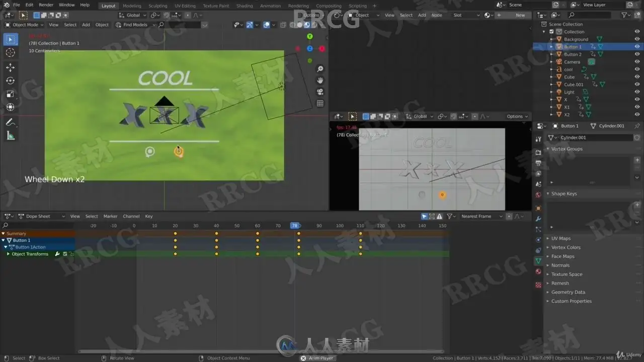Toggle camera view with the camera gizmo
This screenshot has width=644, height=362.
[320, 92]
